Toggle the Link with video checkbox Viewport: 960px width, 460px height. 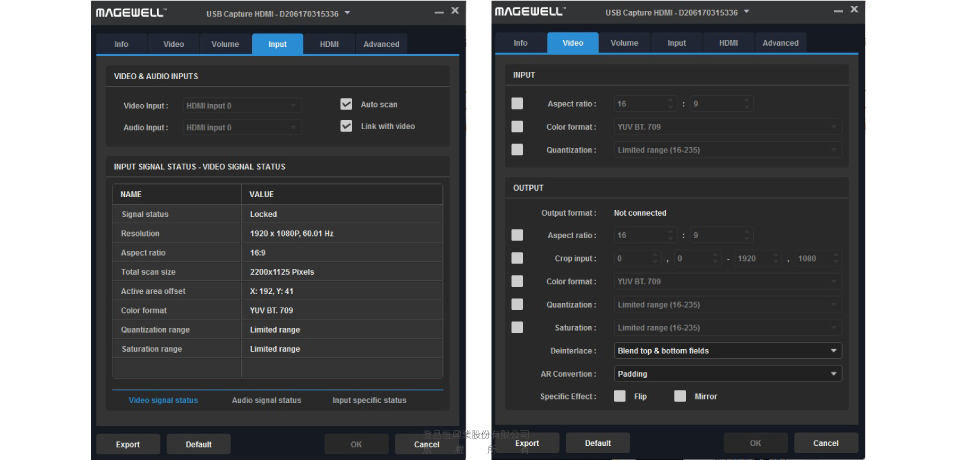pos(346,126)
